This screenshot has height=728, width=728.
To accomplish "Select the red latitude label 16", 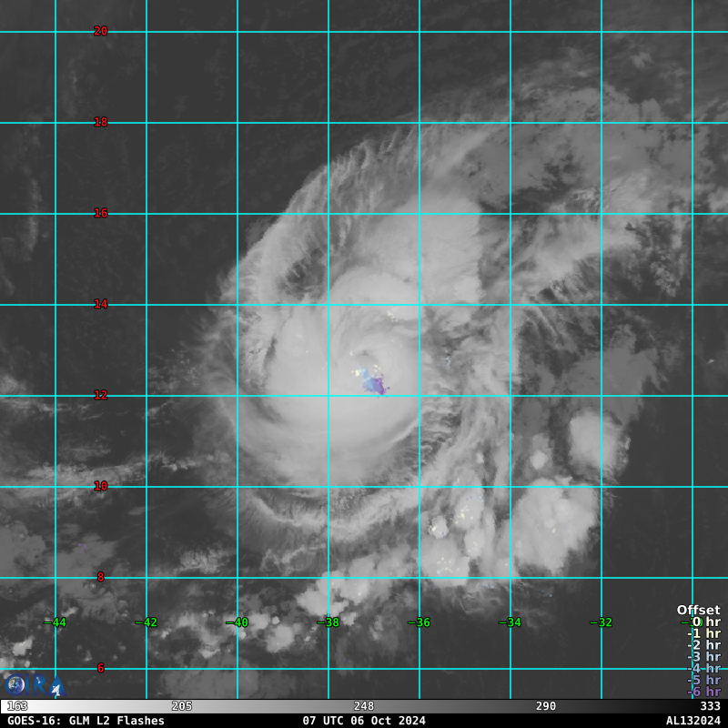I will click(x=101, y=213).
